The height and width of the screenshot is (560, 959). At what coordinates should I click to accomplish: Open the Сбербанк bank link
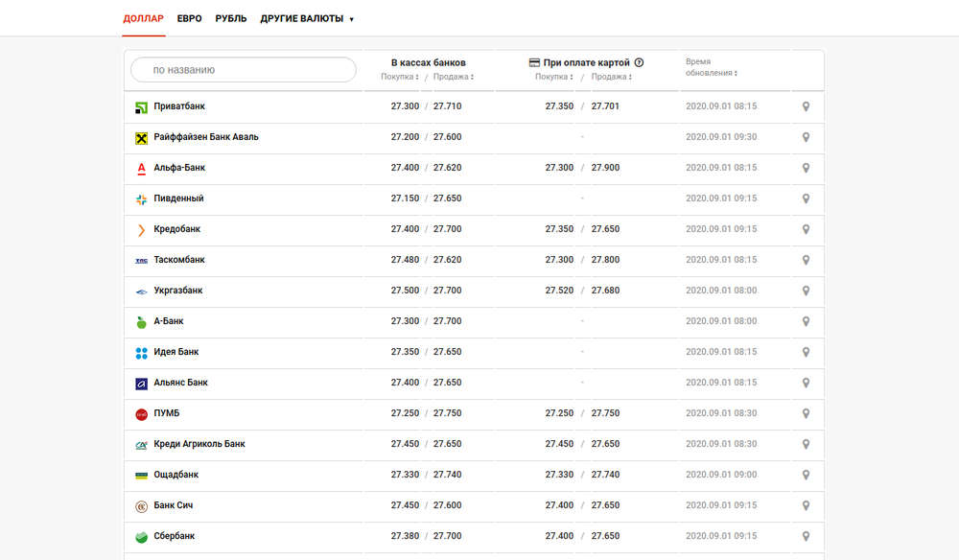(x=175, y=536)
